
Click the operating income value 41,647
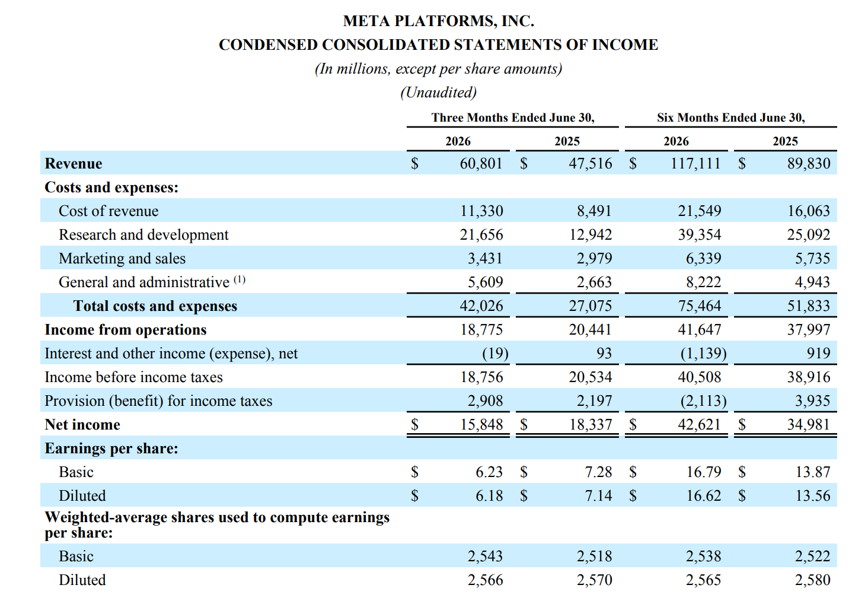click(700, 330)
